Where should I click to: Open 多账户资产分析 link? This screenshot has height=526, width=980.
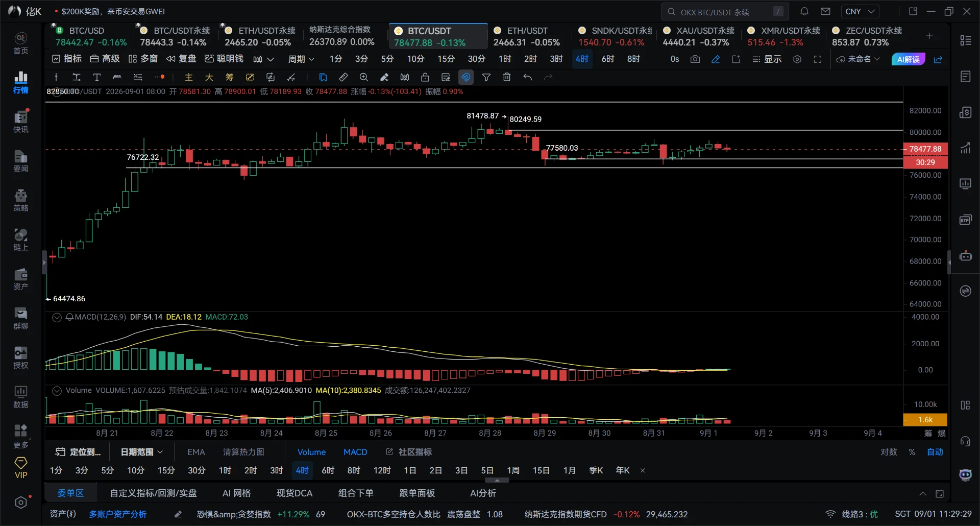coord(118,514)
